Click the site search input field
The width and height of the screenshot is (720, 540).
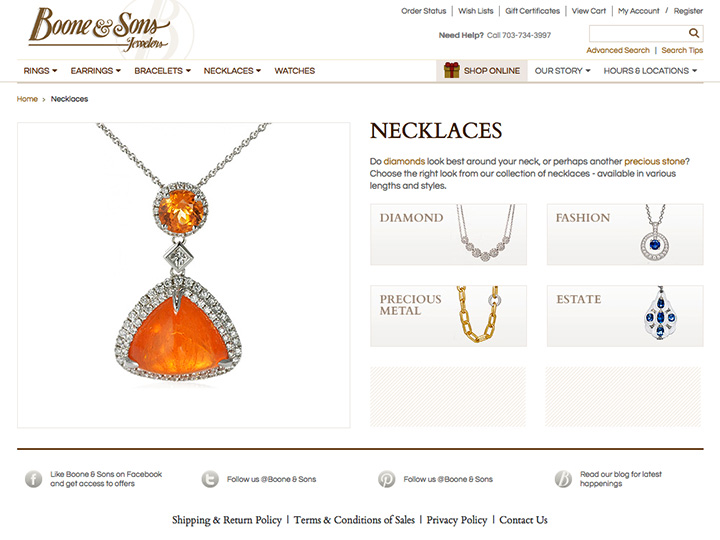638,33
